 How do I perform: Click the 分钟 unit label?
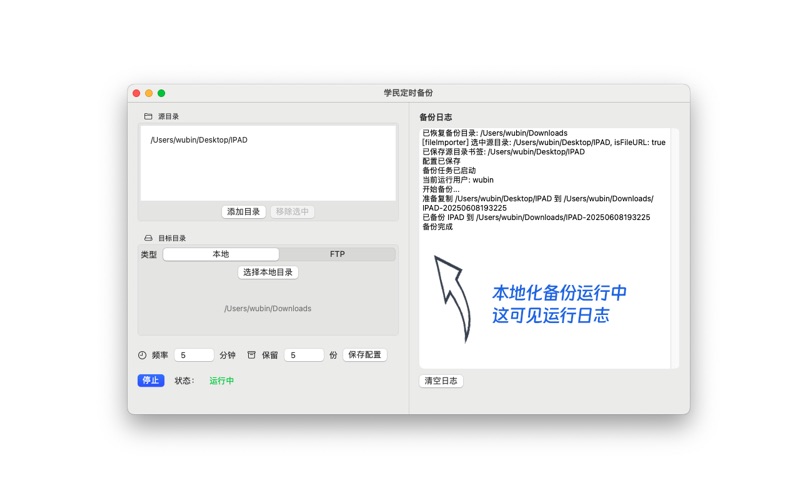[x=228, y=355]
